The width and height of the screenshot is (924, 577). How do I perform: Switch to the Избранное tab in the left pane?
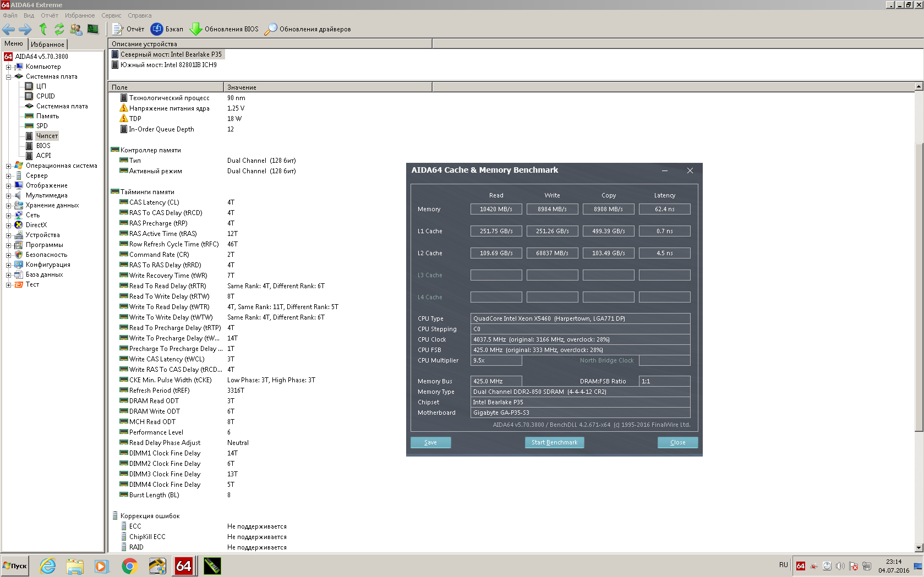click(x=47, y=45)
